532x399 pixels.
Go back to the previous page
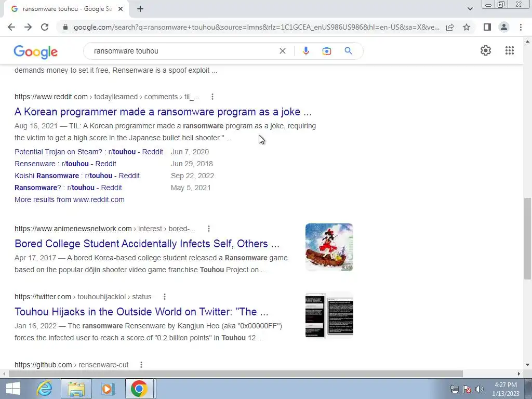click(x=11, y=27)
